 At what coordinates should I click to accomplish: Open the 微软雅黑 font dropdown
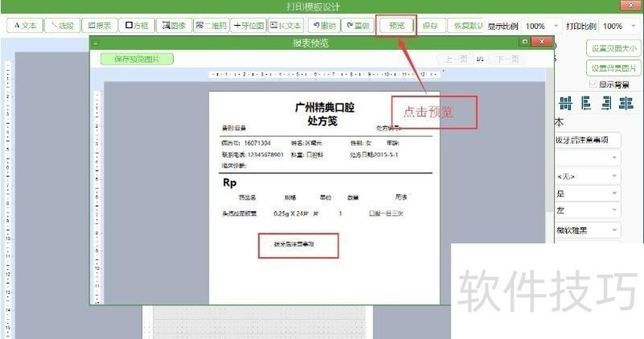(x=588, y=230)
